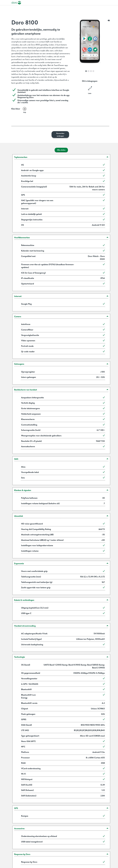Collapse the Technologie section

[107, 657]
